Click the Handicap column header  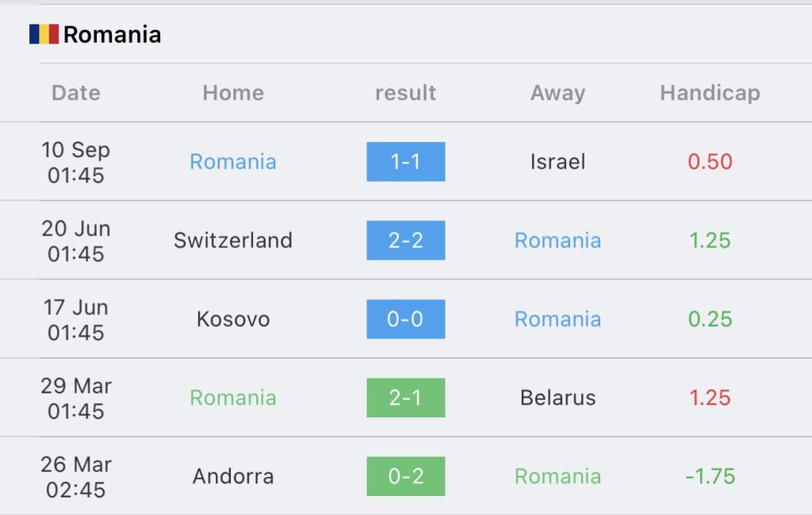(710, 93)
